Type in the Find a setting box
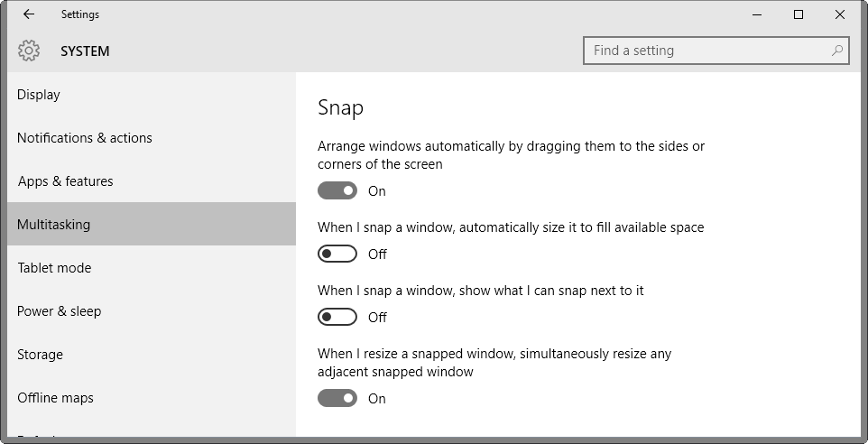The height and width of the screenshot is (444, 868). coord(708,51)
